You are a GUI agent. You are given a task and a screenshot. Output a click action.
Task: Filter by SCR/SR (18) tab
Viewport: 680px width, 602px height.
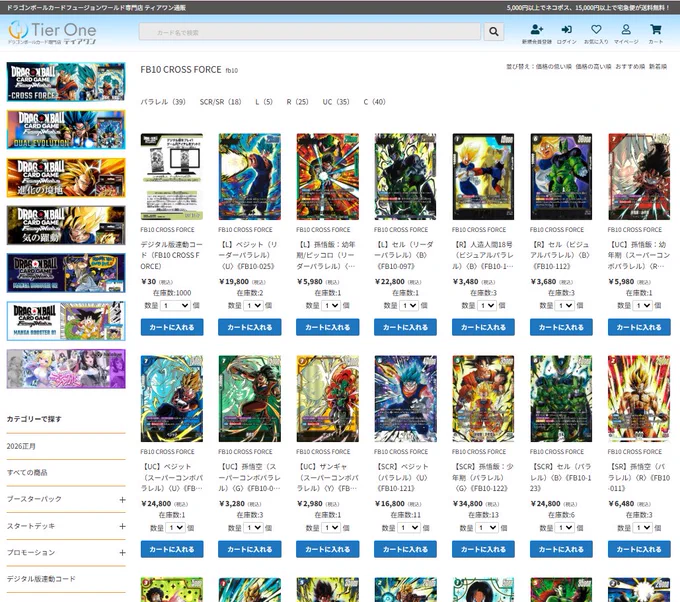point(220,102)
